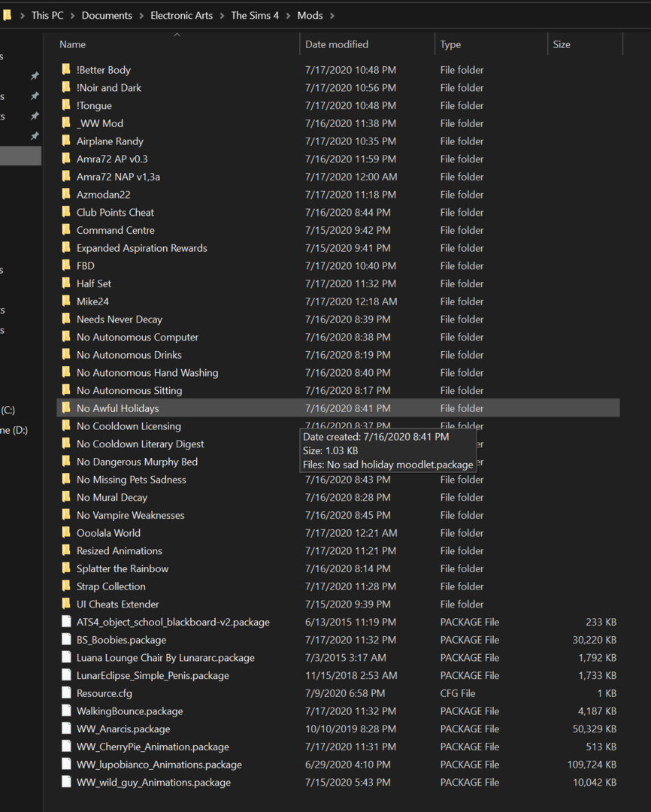The height and width of the screenshot is (812, 651).
Task: Go to The Sims 4 in address bar
Action: [x=255, y=16]
